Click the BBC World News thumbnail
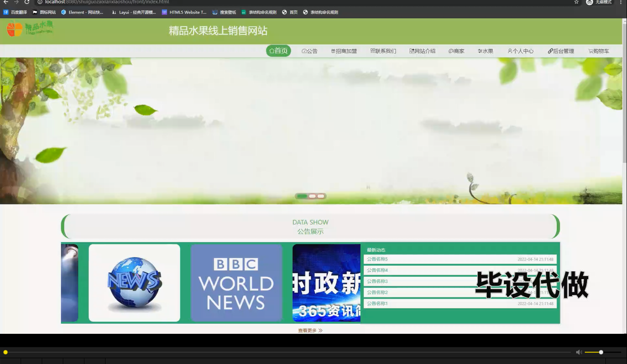 tap(236, 283)
